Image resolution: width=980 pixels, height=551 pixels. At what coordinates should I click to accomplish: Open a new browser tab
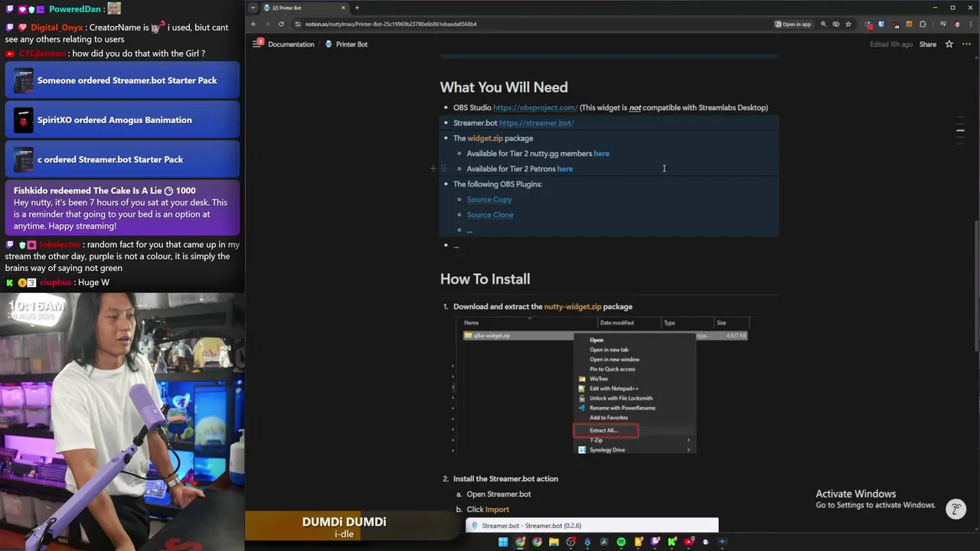[x=357, y=8]
